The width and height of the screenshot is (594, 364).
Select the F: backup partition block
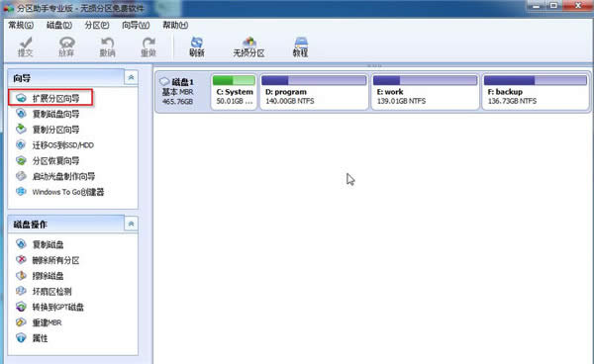(536, 91)
